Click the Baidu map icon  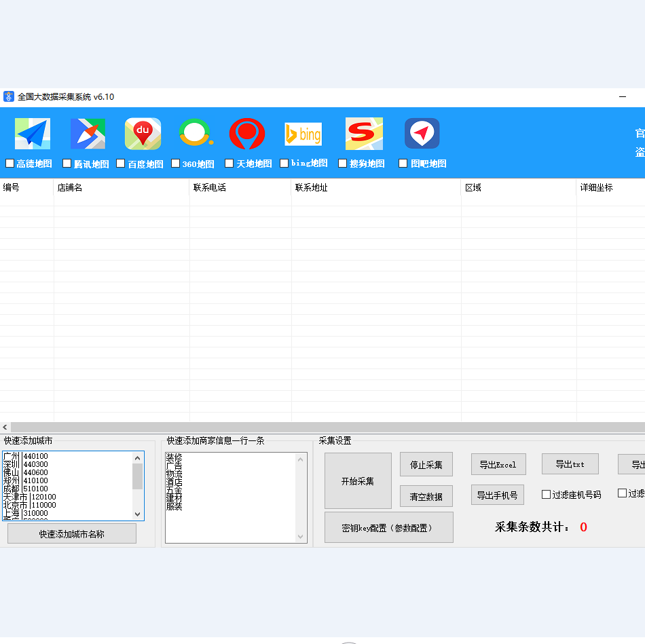point(143,134)
